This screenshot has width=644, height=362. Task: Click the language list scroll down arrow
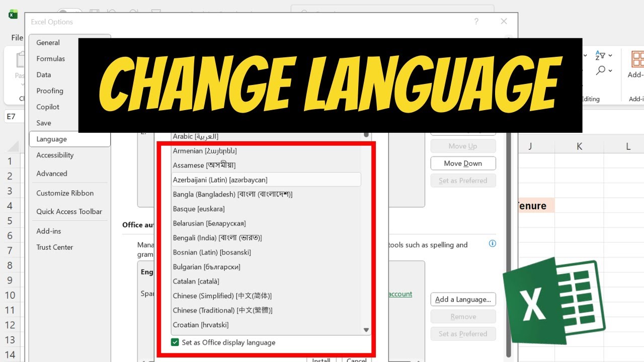(x=366, y=330)
